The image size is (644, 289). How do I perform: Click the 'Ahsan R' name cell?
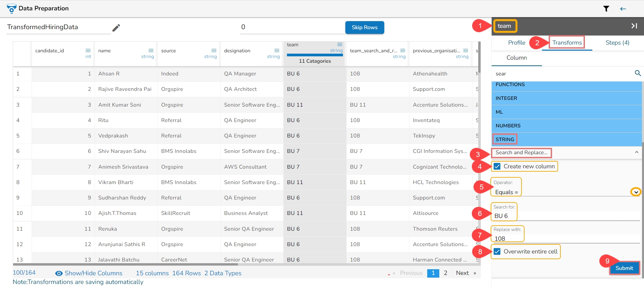click(109, 74)
